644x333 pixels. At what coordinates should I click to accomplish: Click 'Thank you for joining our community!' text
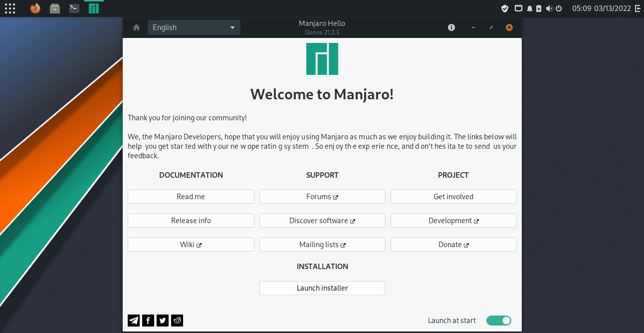click(x=187, y=118)
